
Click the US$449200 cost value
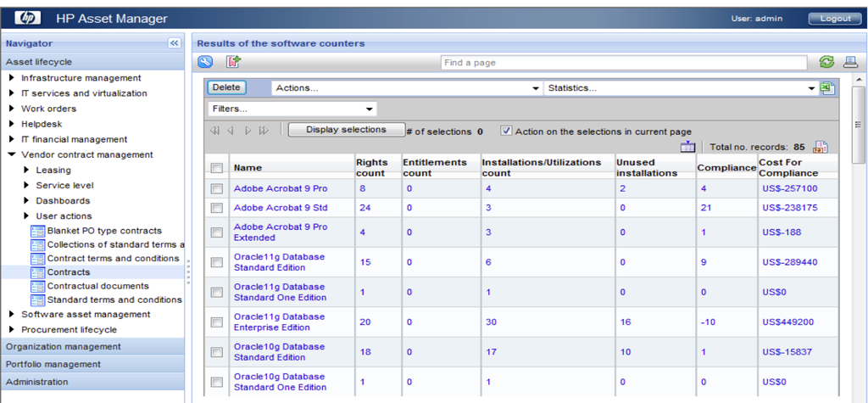tap(789, 322)
